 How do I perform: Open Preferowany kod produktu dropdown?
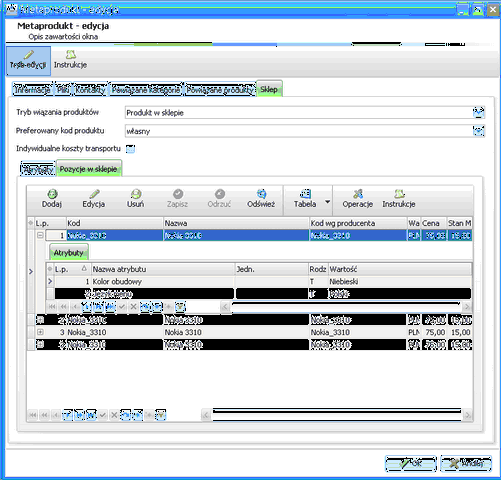(479, 131)
